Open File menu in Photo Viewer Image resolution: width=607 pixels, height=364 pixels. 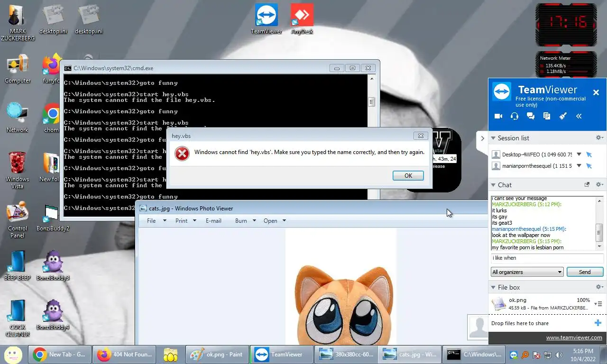(x=156, y=221)
